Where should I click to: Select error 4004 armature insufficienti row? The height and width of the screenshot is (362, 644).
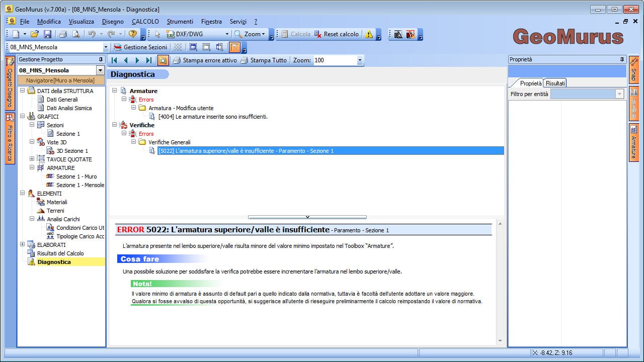pos(213,117)
